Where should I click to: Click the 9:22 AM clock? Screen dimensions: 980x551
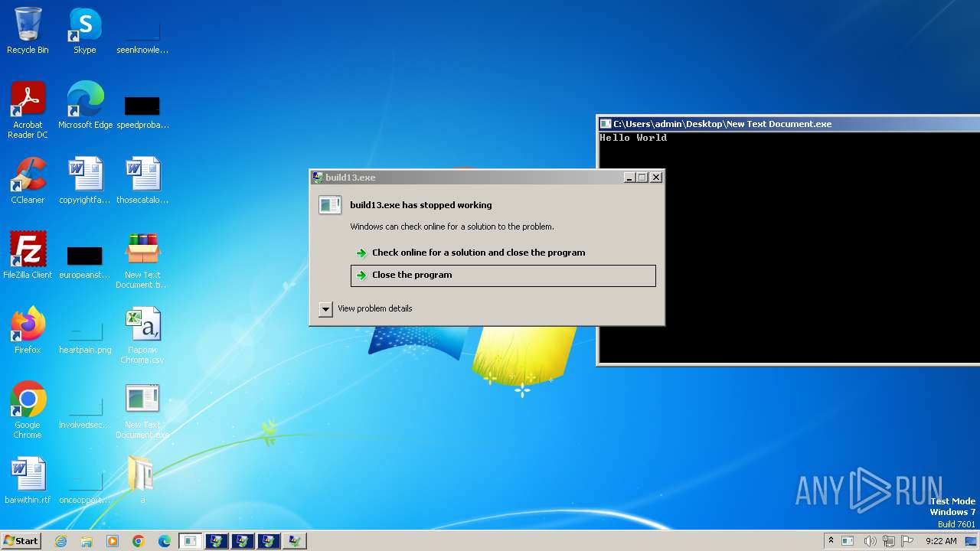(941, 541)
